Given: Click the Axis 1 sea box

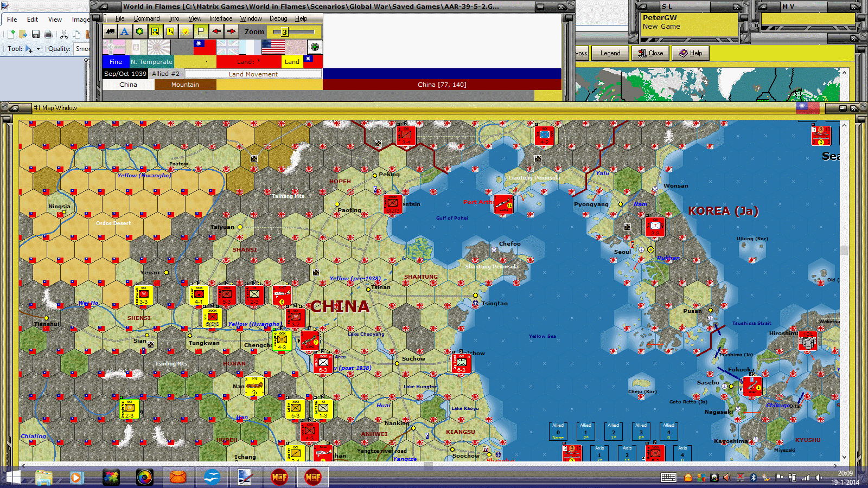Looking at the screenshot, I should coord(599,453).
